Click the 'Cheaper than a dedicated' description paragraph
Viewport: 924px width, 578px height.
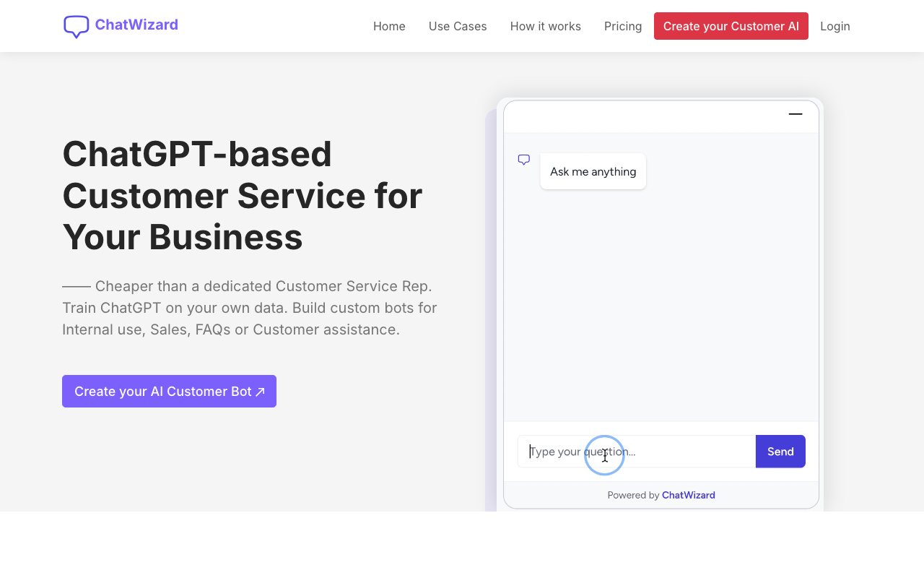(250, 308)
